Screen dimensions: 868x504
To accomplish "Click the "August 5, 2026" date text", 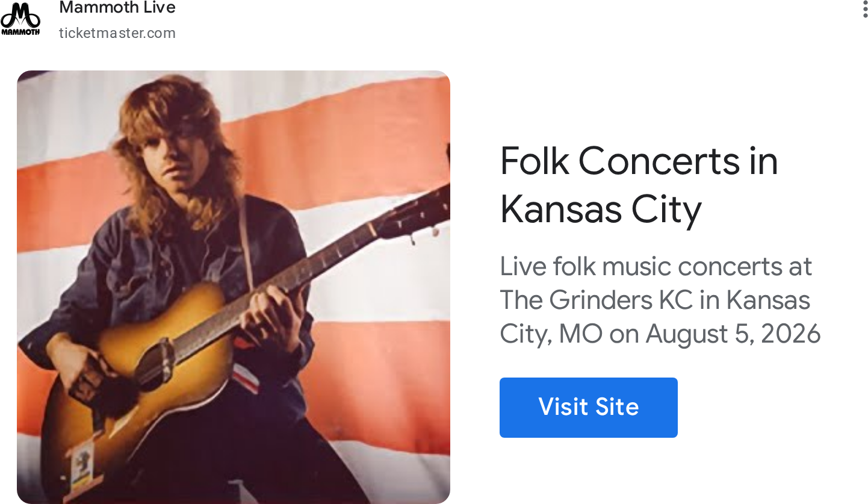I will pos(733,334).
